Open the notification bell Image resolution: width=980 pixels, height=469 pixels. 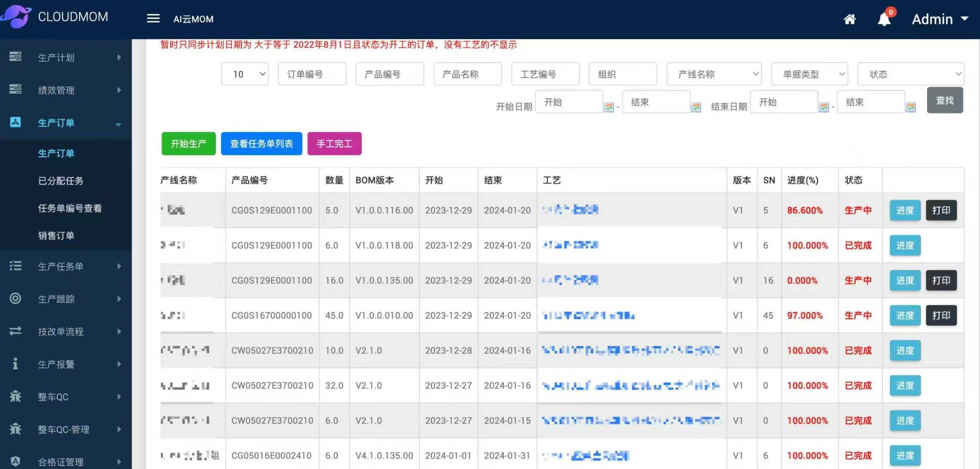884,19
